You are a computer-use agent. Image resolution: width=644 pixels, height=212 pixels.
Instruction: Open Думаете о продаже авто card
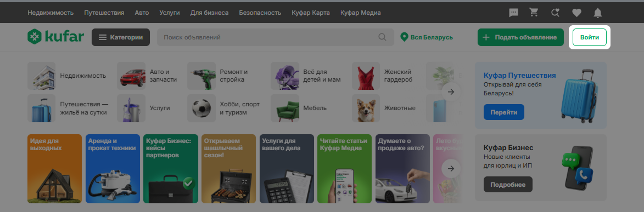403,169
